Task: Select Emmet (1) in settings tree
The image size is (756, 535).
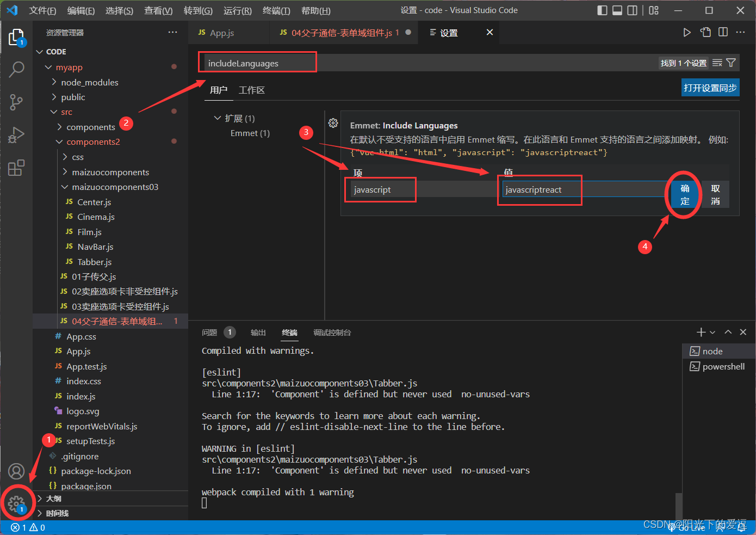Action: pyautogui.click(x=250, y=133)
